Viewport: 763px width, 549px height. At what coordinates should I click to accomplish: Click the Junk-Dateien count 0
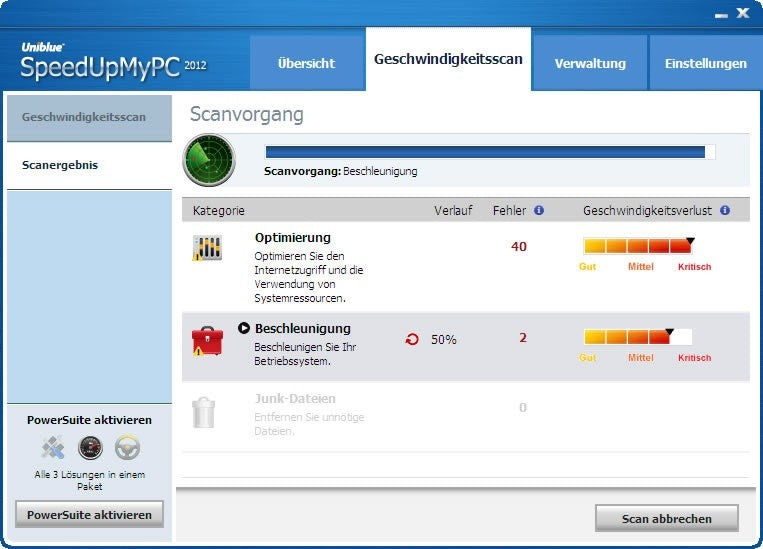(x=523, y=407)
